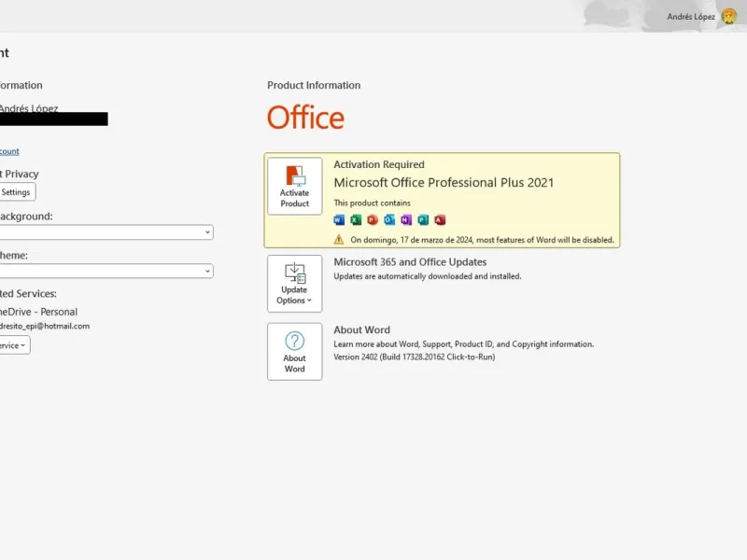Click the Outlook app icon in product list
Viewport: 747px width, 560px height.
click(x=389, y=219)
